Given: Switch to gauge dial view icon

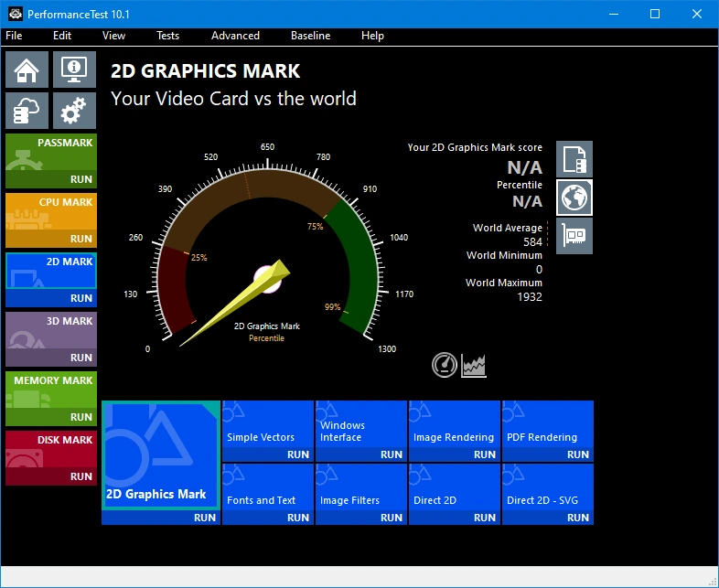Looking at the screenshot, I should (x=445, y=365).
